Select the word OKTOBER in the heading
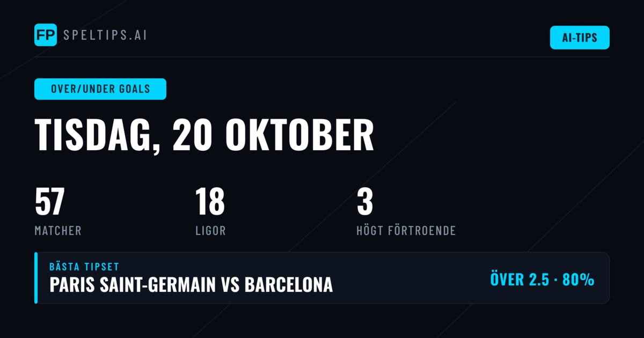 tap(299, 135)
